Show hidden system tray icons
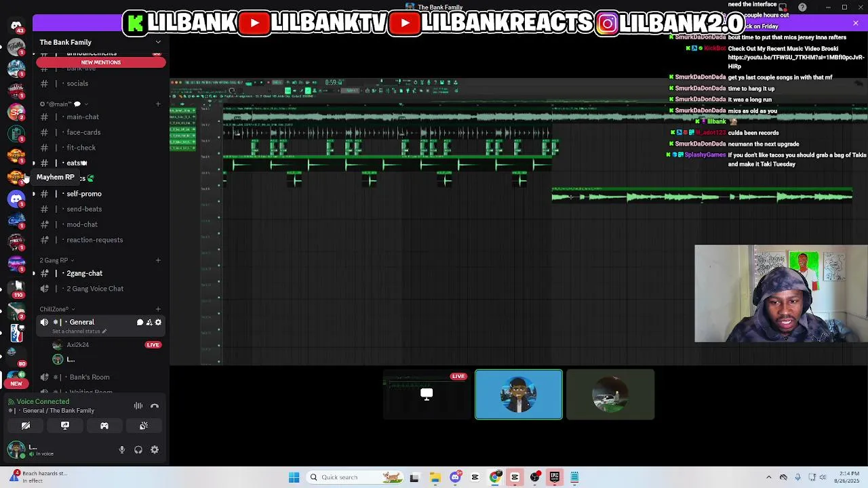 point(768,477)
